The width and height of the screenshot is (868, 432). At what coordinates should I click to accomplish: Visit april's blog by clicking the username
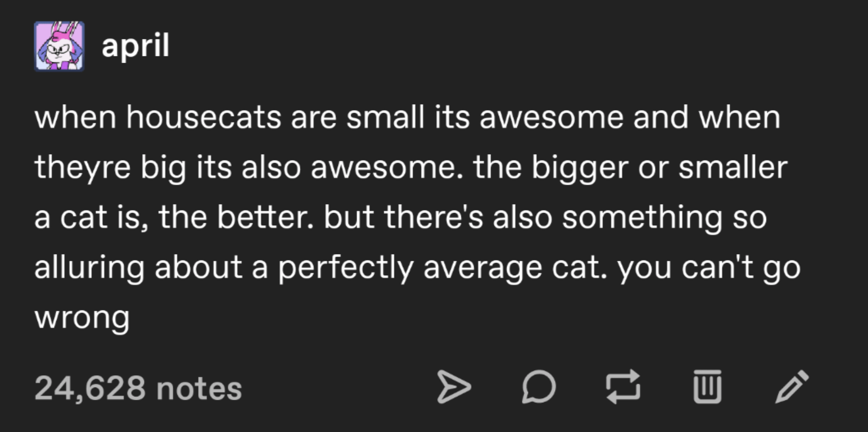[136, 47]
